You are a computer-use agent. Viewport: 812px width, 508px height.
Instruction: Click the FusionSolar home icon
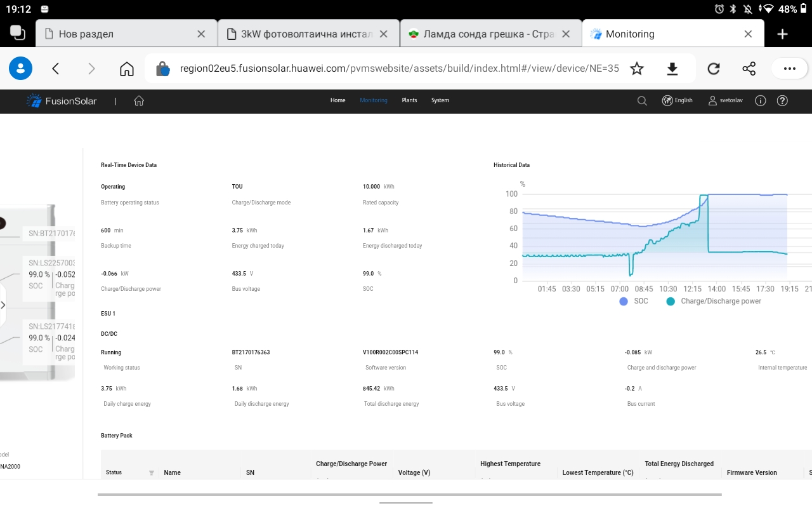click(139, 100)
